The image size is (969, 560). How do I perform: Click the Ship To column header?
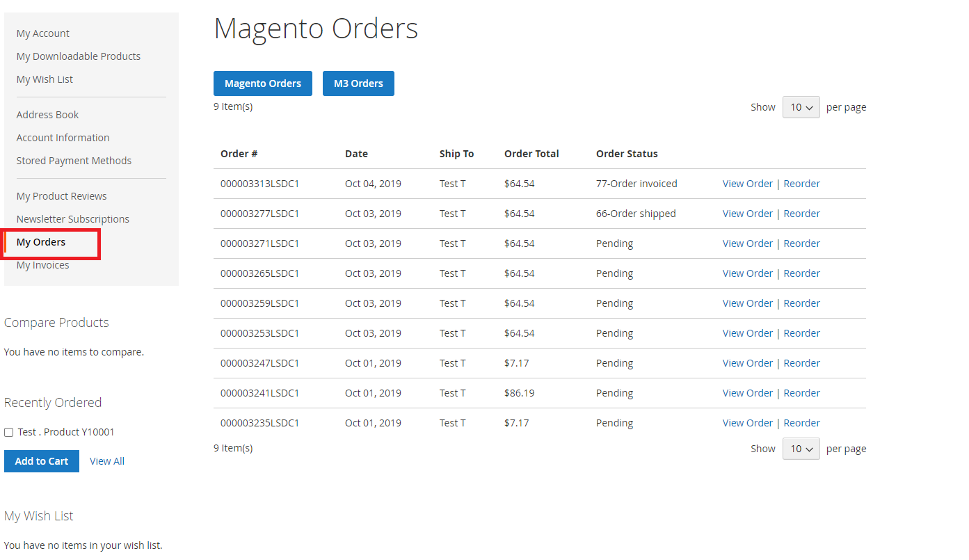point(456,154)
